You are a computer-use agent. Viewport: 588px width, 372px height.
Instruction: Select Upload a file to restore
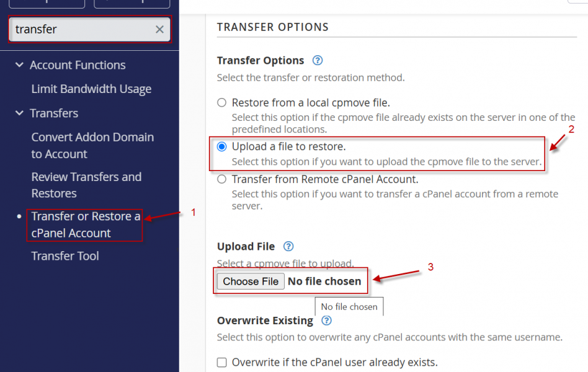click(222, 146)
